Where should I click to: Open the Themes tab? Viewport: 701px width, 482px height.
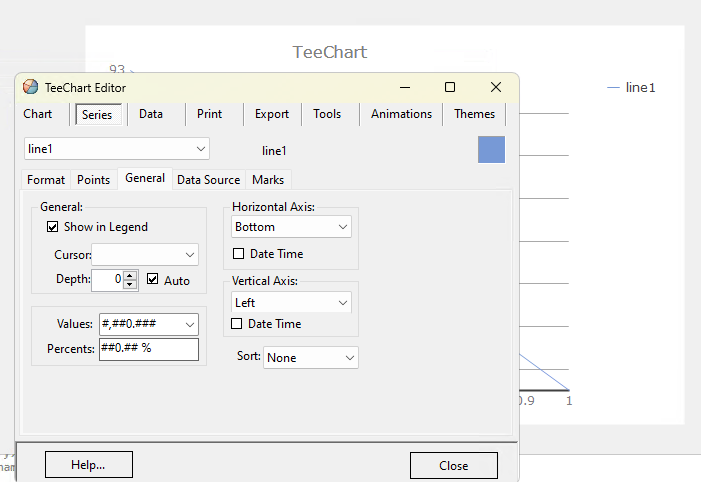pyautogui.click(x=474, y=114)
